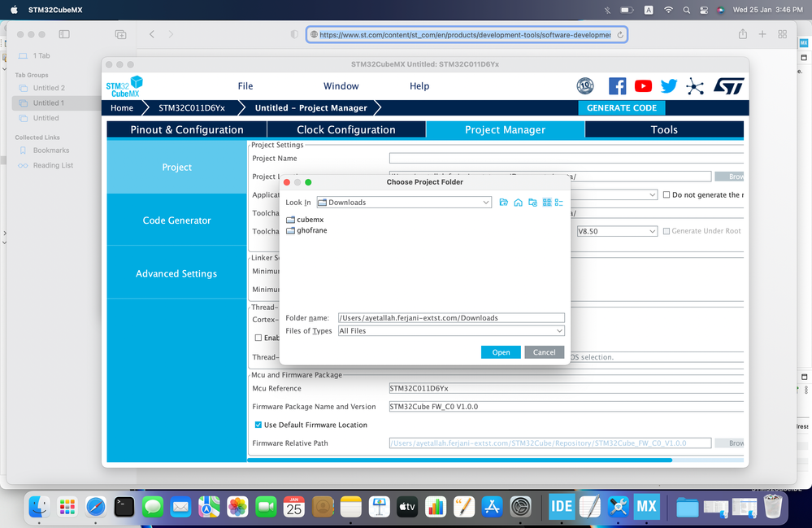The width and height of the screenshot is (812, 528).
Task: Open the File menu
Action: point(245,86)
